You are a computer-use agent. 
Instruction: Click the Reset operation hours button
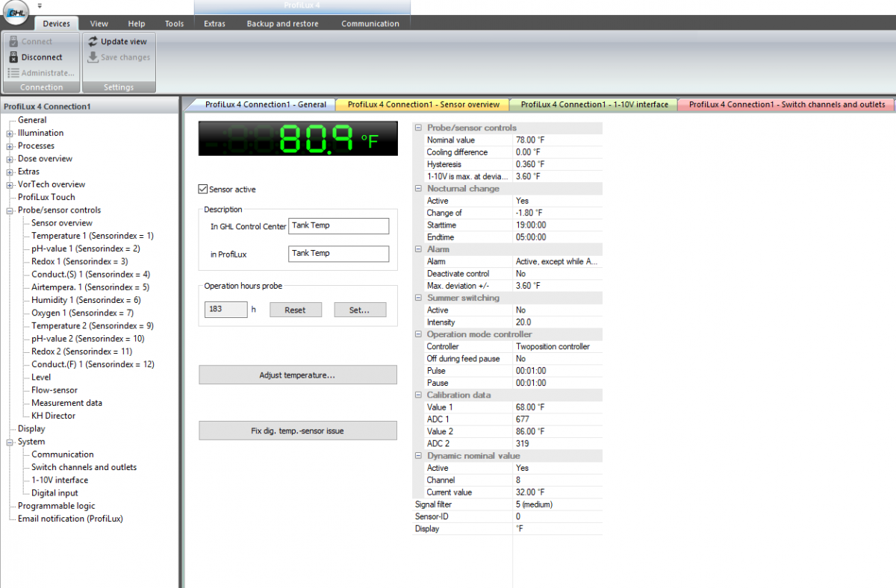pyautogui.click(x=296, y=310)
